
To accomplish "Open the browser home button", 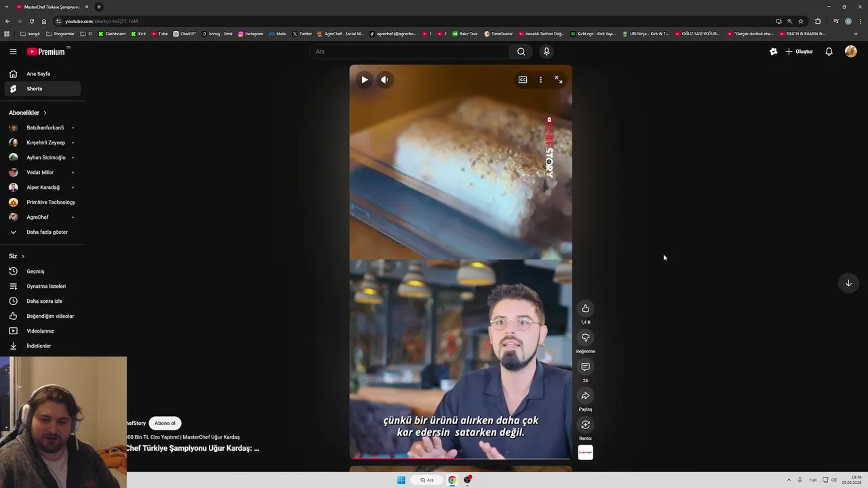I will 44,21.
